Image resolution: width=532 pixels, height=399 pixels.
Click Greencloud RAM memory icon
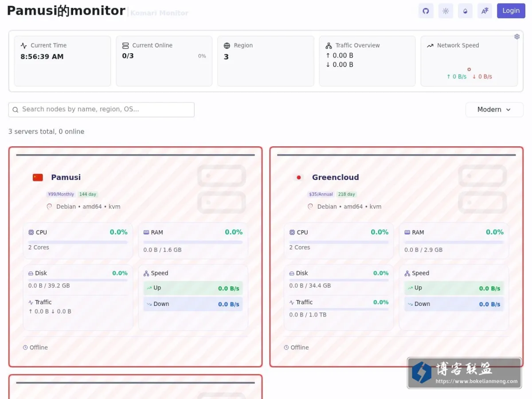click(x=407, y=232)
